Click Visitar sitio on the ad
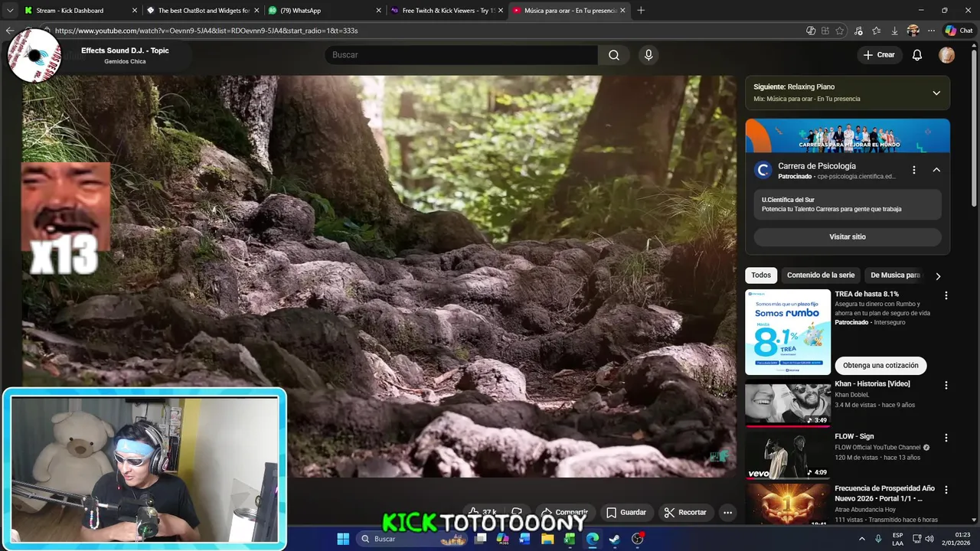 point(848,236)
